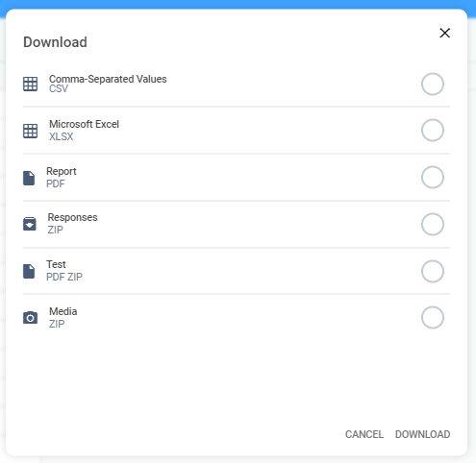476x463 pixels.
Task: Click the CSV table grid icon
Action: (x=30, y=84)
